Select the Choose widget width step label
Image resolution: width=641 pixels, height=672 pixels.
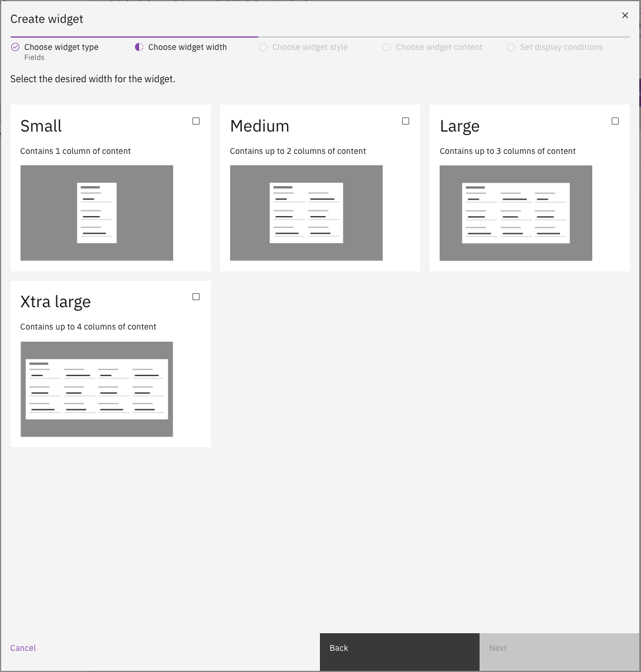[x=187, y=47]
